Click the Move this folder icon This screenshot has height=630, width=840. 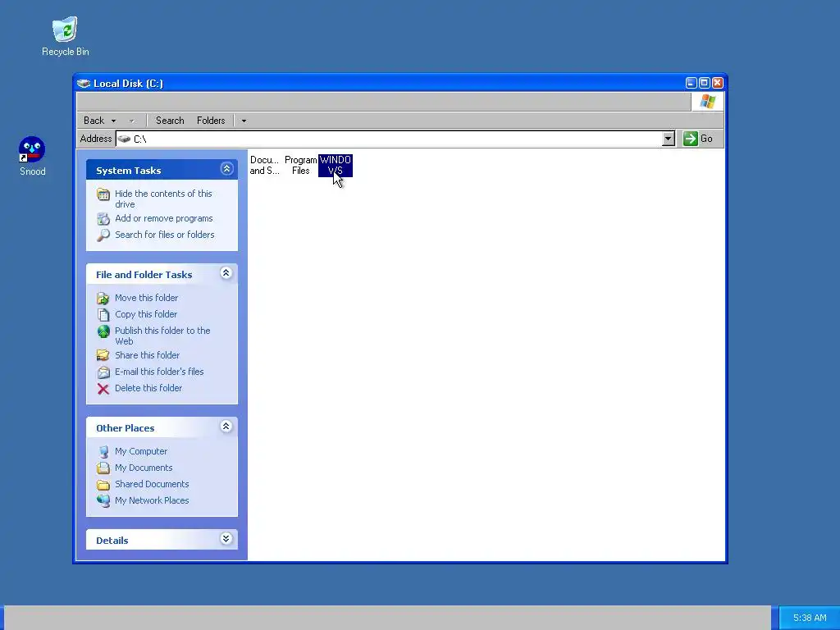click(x=103, y=299)
